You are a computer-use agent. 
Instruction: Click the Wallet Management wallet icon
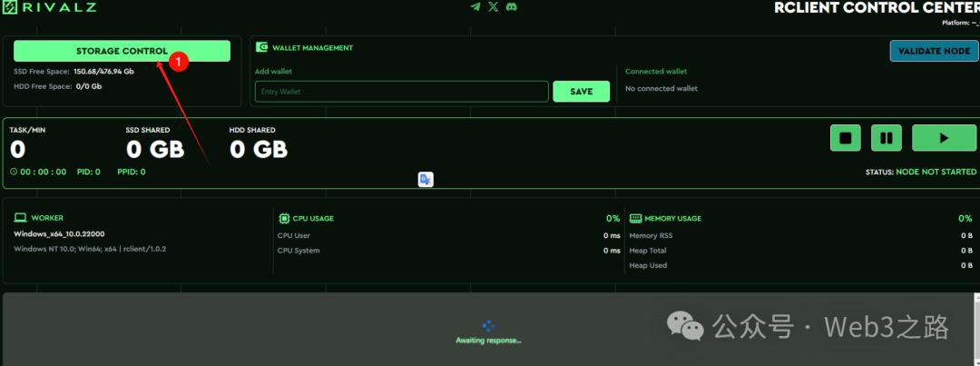[262, 47]
